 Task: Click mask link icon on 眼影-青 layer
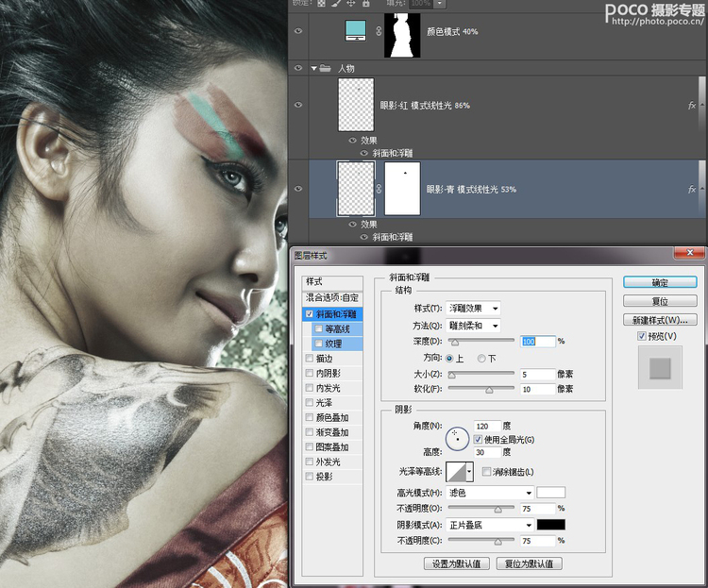pos(379,189)
